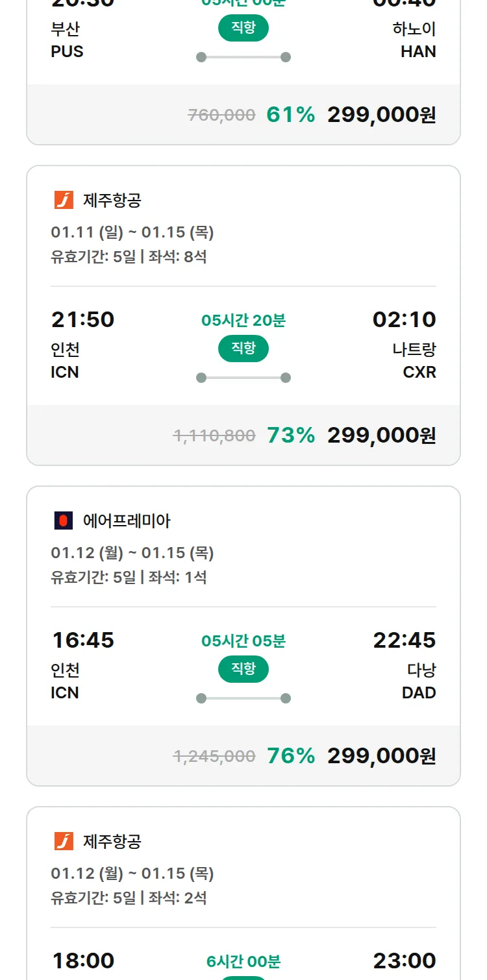Click the 61% discount label
The width and height of the screenshot is (487, 980).
click(x=290, y=115)
